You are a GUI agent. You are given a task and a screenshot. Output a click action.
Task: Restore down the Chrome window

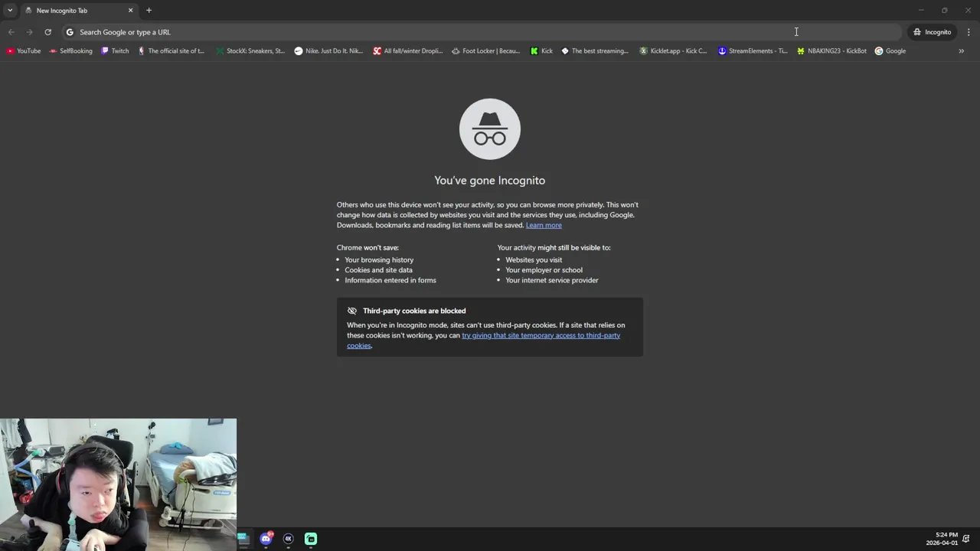coord(945,10)
